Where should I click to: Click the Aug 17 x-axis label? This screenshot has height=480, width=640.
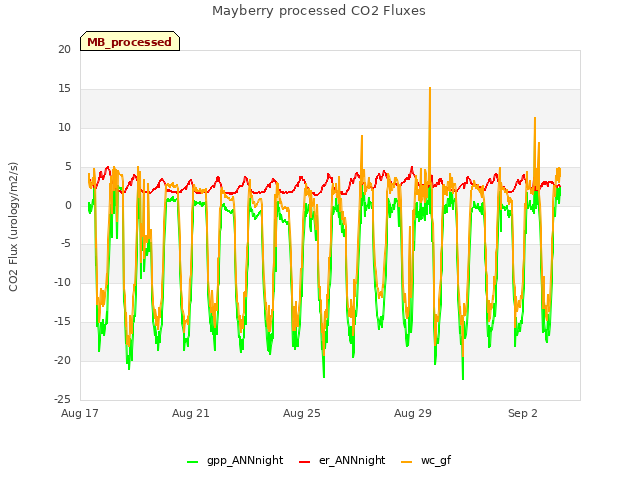(80, 413)
